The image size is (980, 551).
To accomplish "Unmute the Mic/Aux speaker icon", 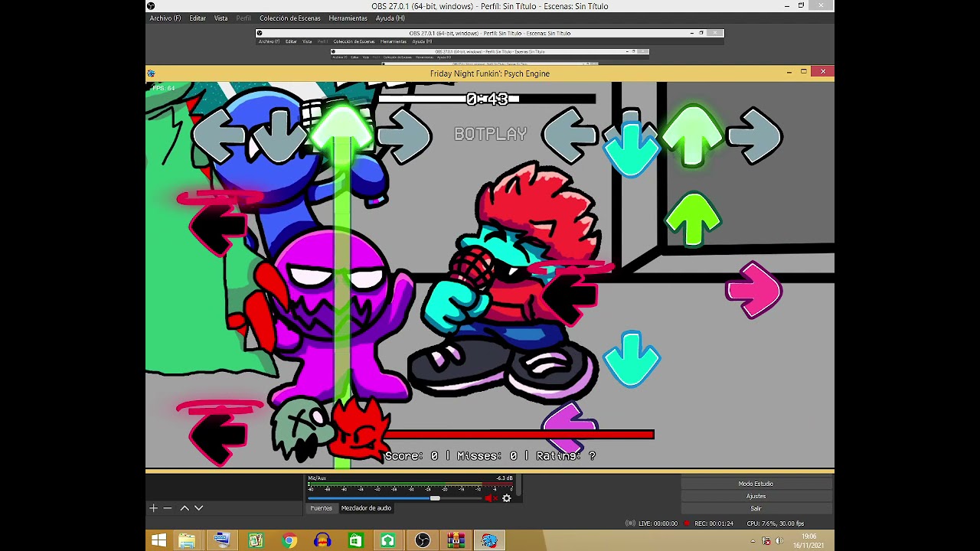I will click(x=490, y=498).
